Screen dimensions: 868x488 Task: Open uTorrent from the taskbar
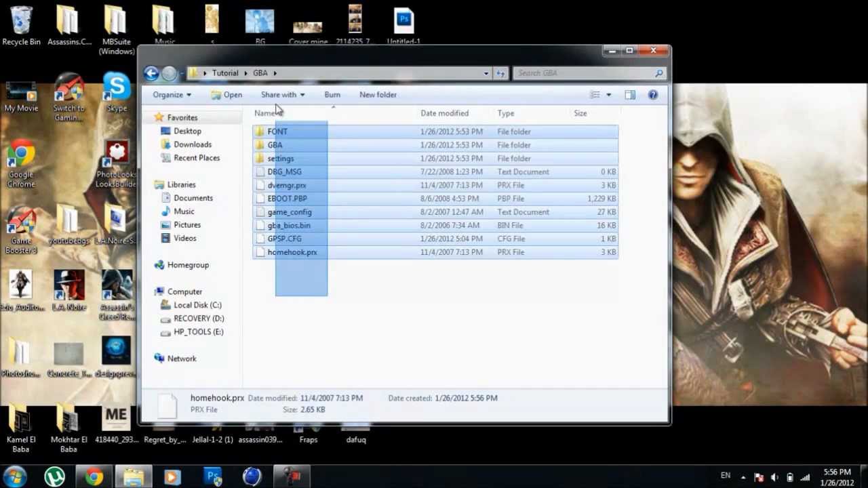pyautogui.click(x=55, y=476)
